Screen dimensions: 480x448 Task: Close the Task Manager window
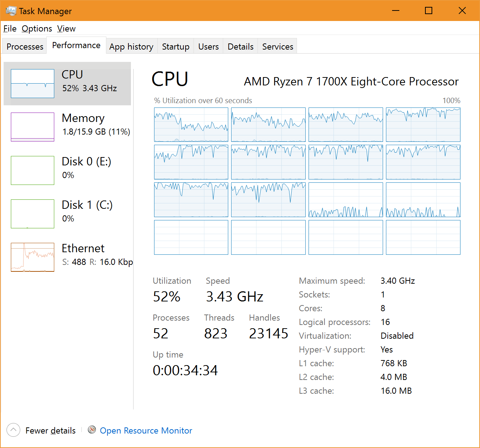[x=462, y=10]
